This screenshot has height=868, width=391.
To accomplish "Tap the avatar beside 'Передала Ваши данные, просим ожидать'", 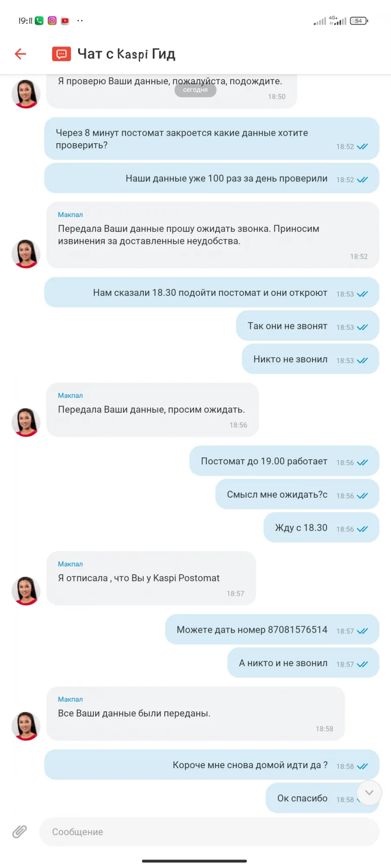I will point(26,422).
